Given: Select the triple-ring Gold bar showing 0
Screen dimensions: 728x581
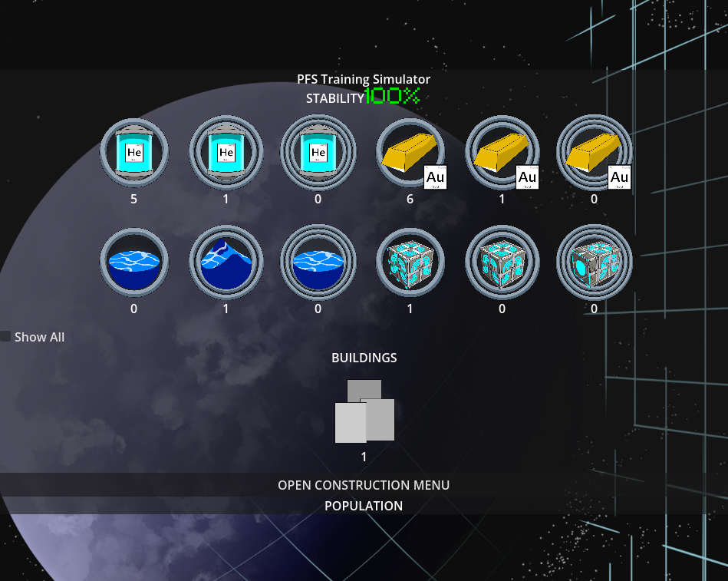Looking at the screenshot, I should click(595, 152).
